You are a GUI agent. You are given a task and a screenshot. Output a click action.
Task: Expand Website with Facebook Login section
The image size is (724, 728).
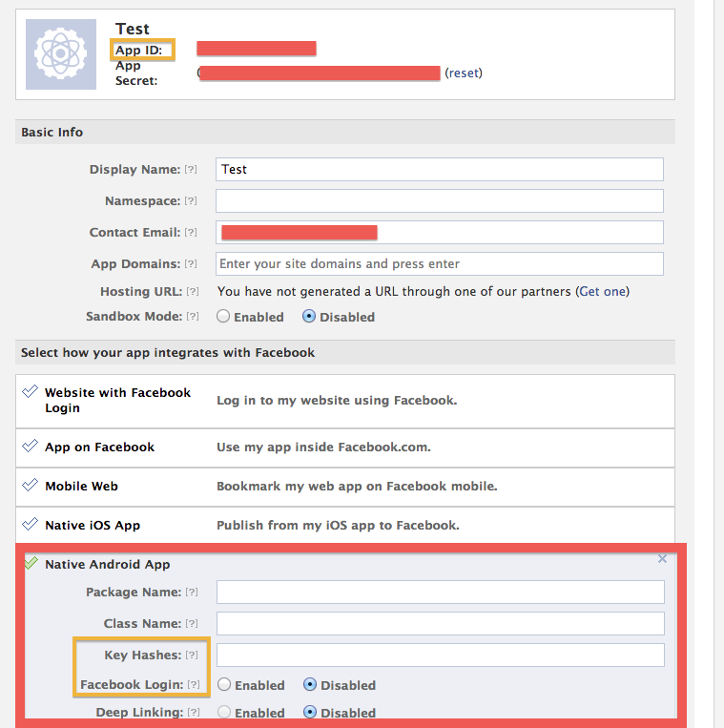(345, 401)
